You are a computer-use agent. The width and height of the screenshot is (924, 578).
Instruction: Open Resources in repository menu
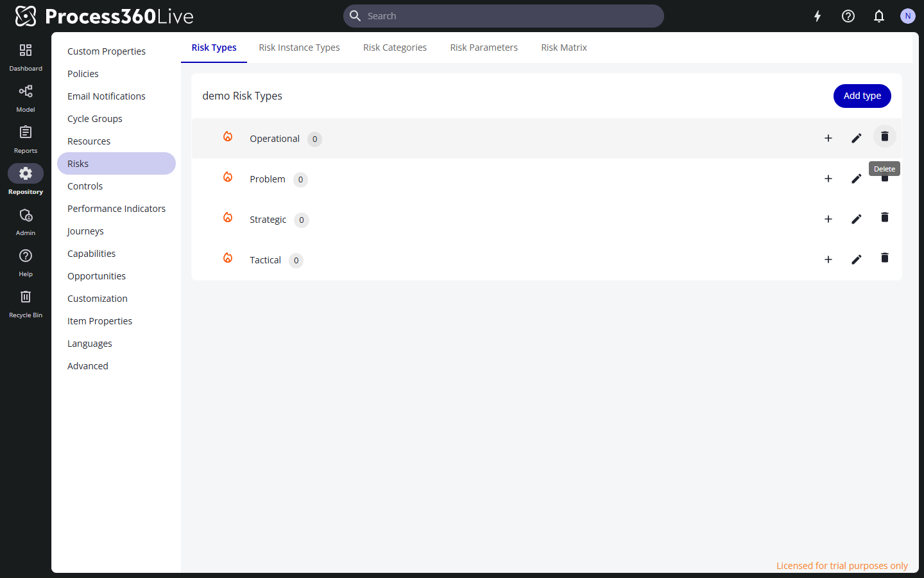click(x=116, y=141)
